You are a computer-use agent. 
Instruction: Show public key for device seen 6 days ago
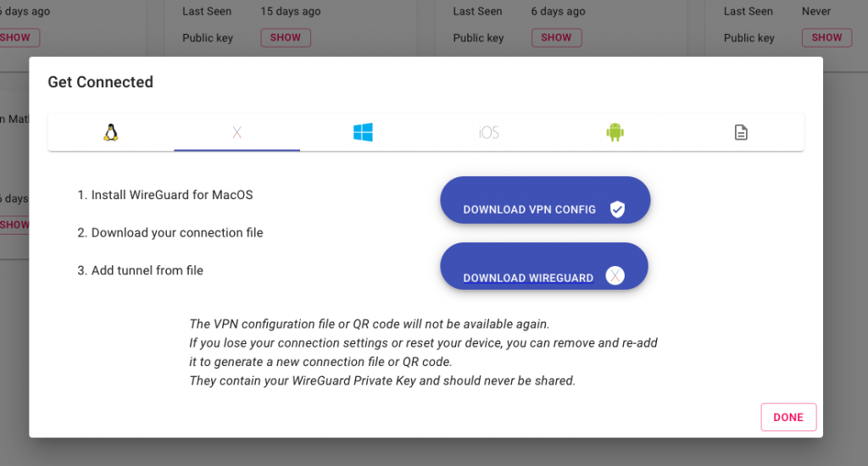tap(556, 37)
